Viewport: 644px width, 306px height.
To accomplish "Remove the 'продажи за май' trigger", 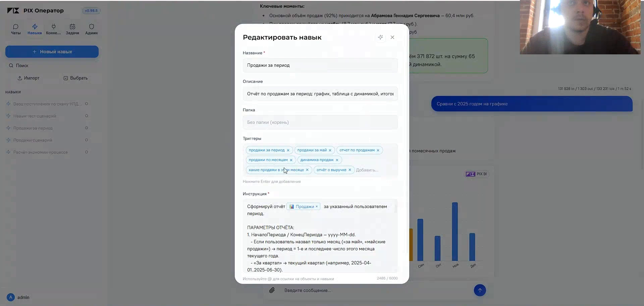I will [330, 150].
